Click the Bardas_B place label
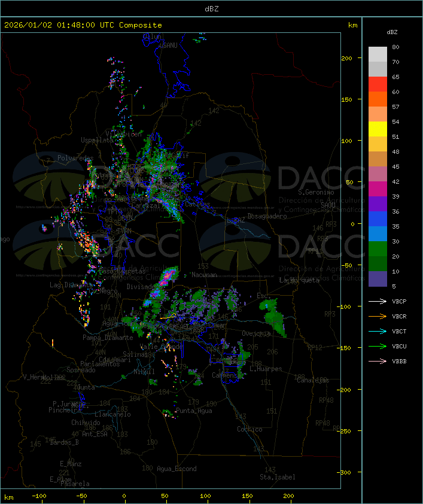This screenshot has width=423, height=504. [64, 442]
